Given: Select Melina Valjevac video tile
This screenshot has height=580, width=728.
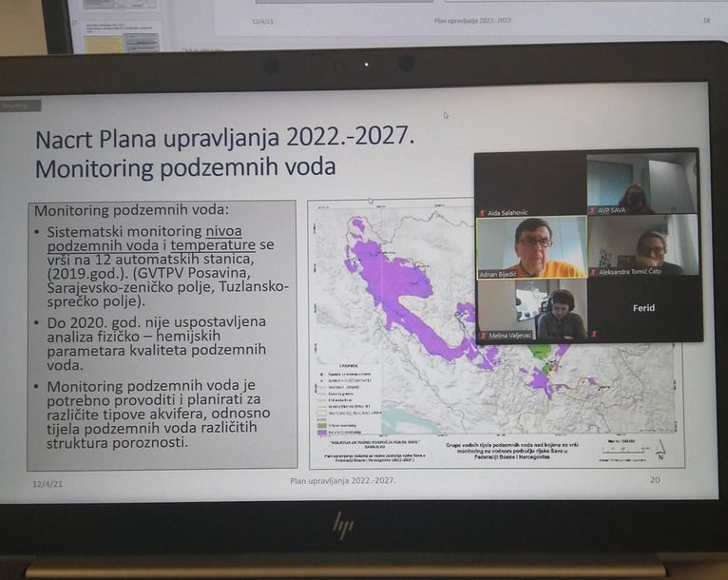Looking at the screenshot, I should [x=531, y=307].
